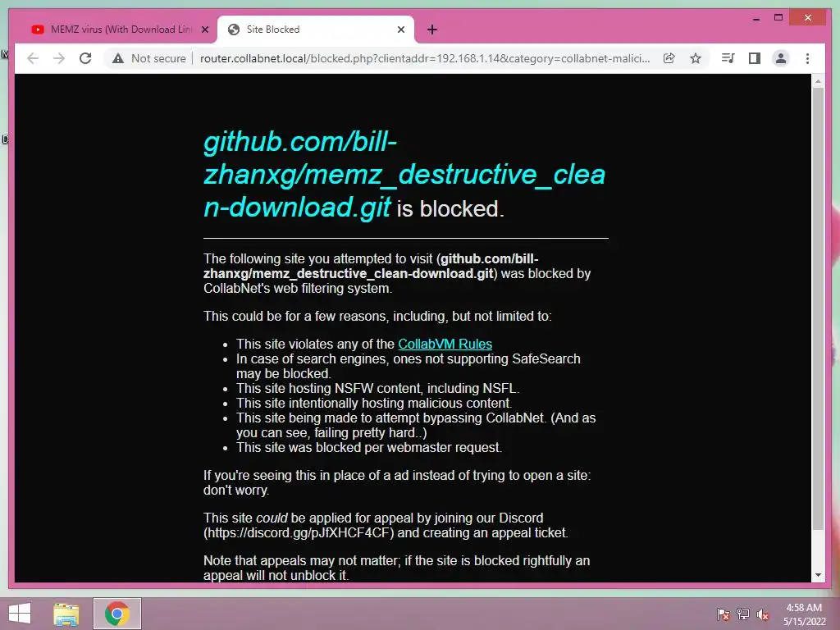Go back to the previous page

[33, 58]
